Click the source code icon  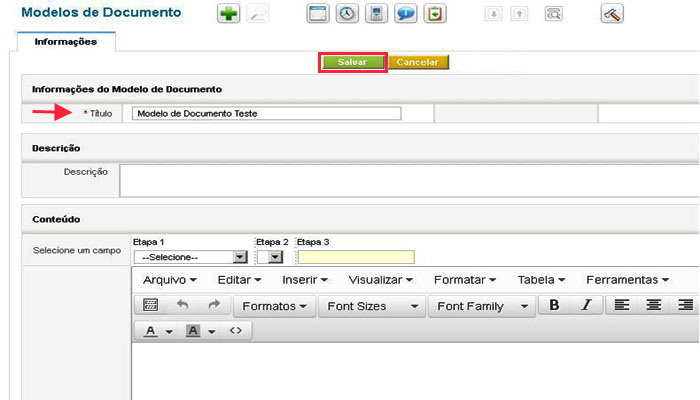click(236, 330)
